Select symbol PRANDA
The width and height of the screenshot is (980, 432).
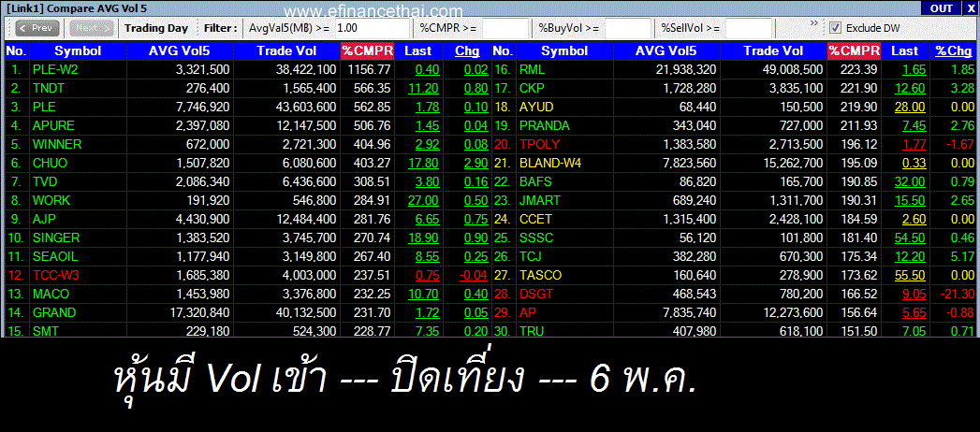point(545,126)
